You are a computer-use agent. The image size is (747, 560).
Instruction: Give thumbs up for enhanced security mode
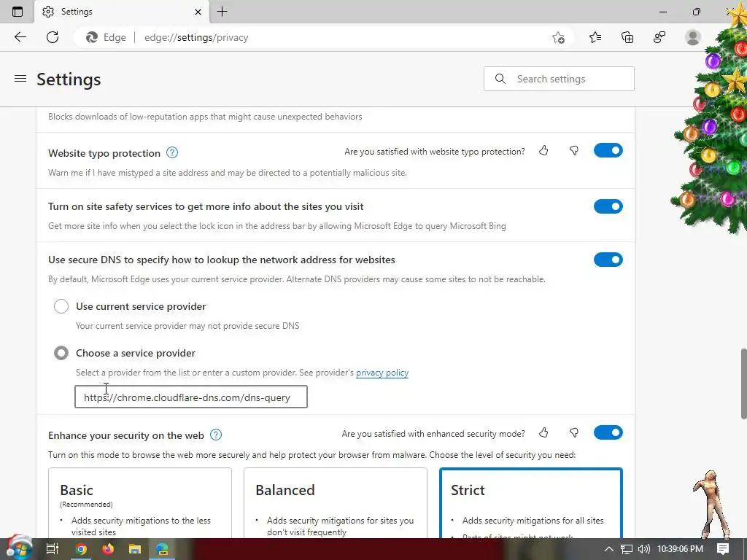click(x=543, y=433)
